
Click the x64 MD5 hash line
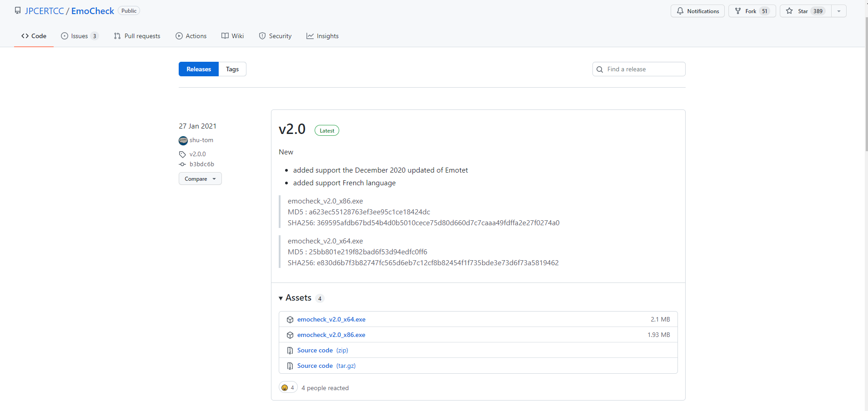pyautogui.click(x=357, y=252)
